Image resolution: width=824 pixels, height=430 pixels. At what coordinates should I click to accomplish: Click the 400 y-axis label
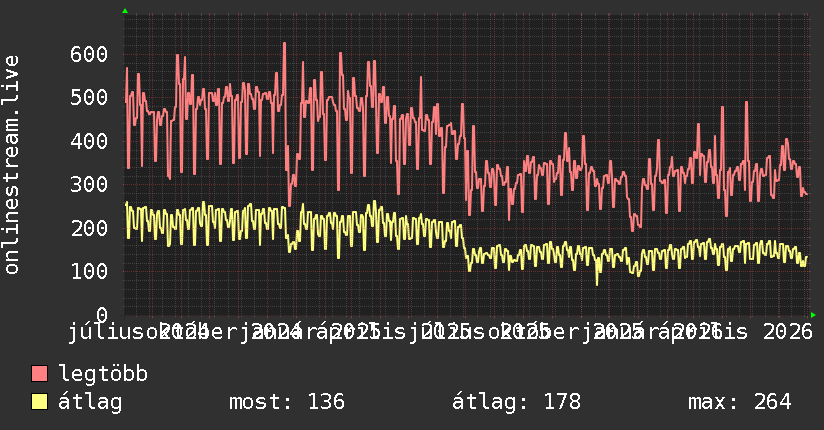(x=89, y=141)
